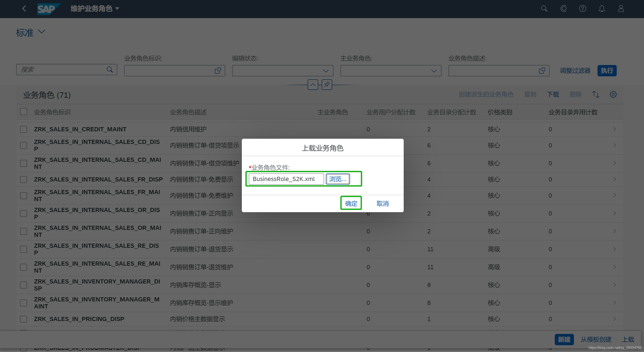Open the help question mark icon
Image resolution: width=644 pixels, height=352 pixels.
(582, 9)
